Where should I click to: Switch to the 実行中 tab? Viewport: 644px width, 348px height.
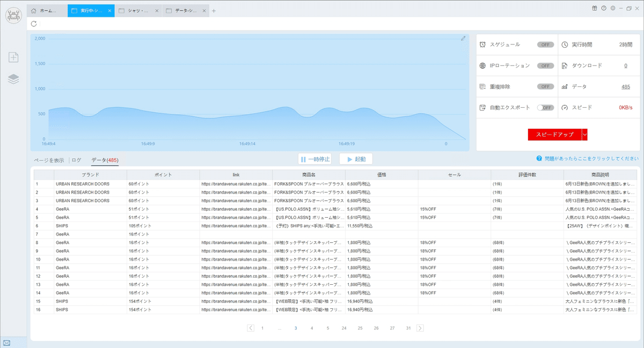click(91, 11)
